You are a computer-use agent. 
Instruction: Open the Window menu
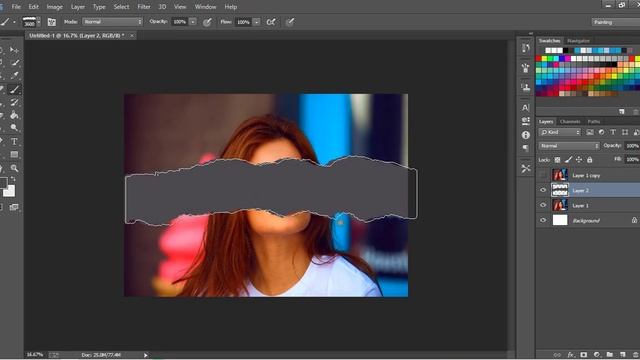point(205,7)
